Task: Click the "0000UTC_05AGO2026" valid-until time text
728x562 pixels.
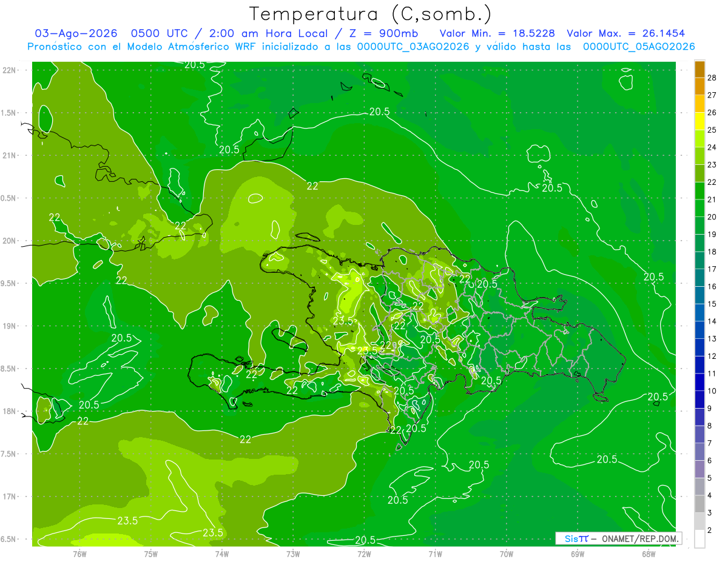Action: pyautogui.click(x=638, y=47)
